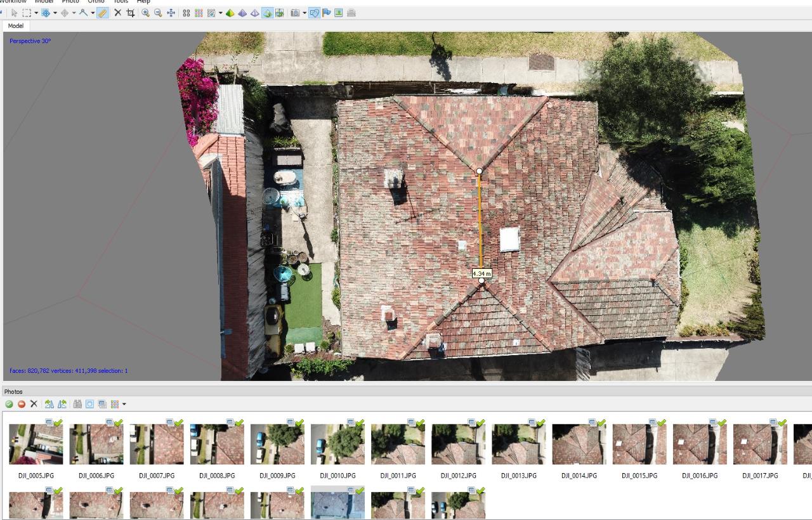
Task: Open the Show Cameras dropdown arrow
Action: pyautogui.click(x=304, y=13)
